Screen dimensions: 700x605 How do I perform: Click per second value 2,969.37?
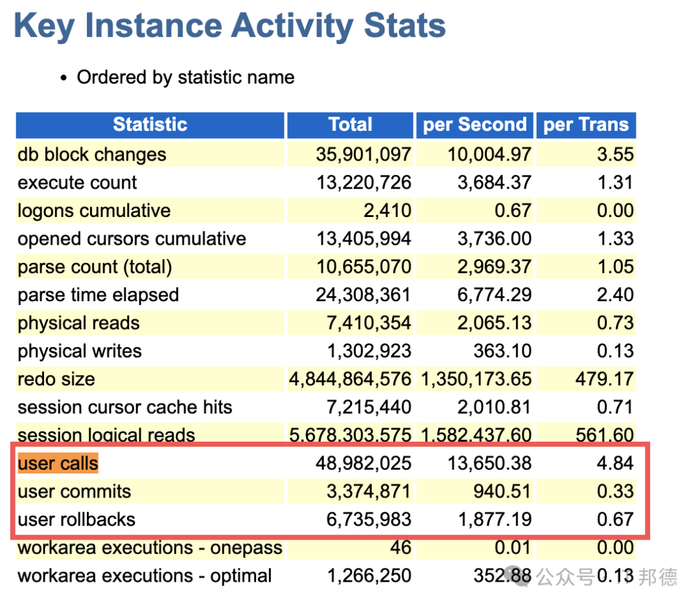(495, 268)
